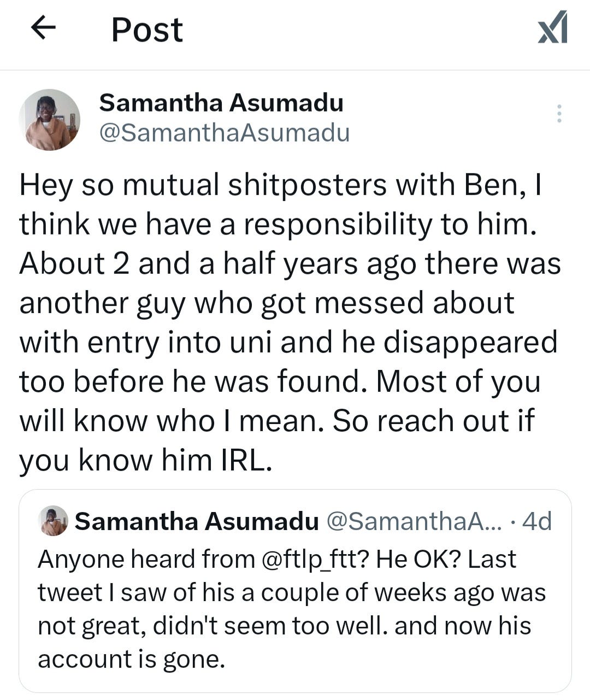Tap the "Post" header title
Screen dimensions: 590x700
pyautogui.click(x=146, y=30)
